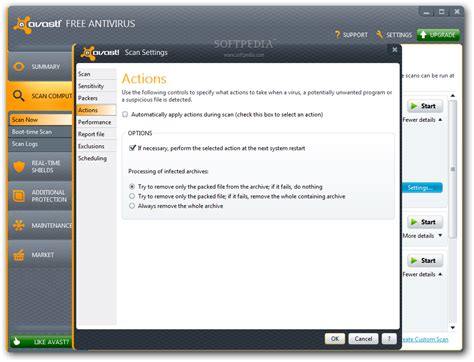Click the help question mark button
Image resolution: width=474 pixels, height=362 pixels.
(389, 339)
